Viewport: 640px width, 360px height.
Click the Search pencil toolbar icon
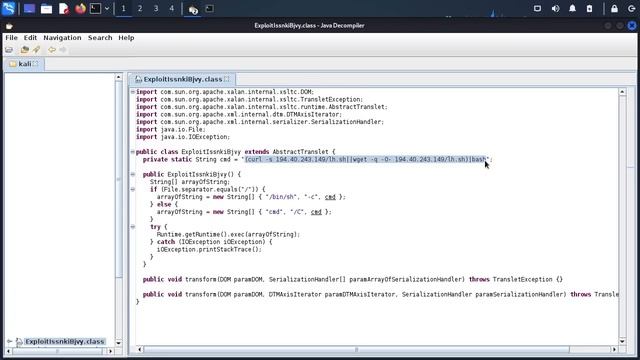[37, 50]
